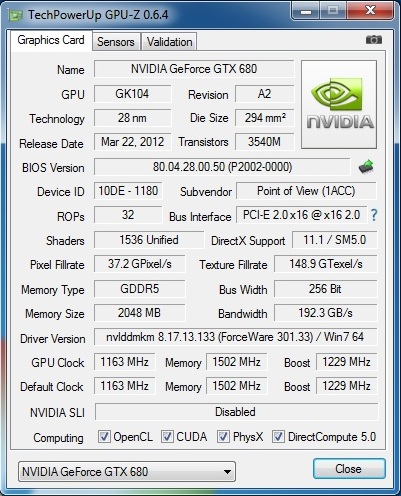The image size is (401, 496).
Task: Click the Name field GeForce GTX 680
Action: [x=194, y=69]
